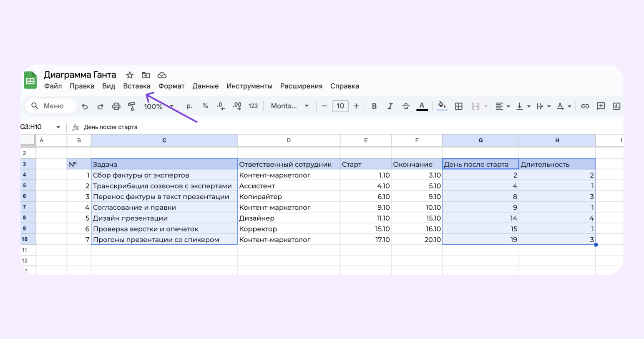Activate the paint format tool

click(131, 106)
